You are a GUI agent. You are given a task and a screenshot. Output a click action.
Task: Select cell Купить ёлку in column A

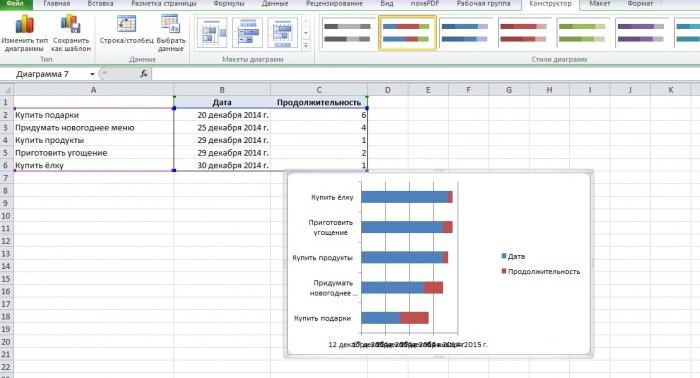click(93, 165)
